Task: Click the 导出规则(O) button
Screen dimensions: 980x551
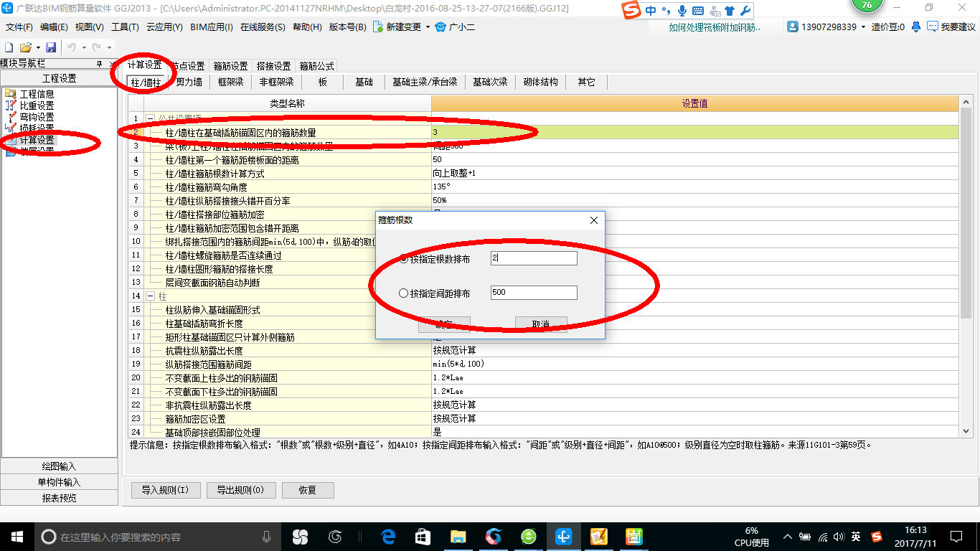Action: (240, 491)
